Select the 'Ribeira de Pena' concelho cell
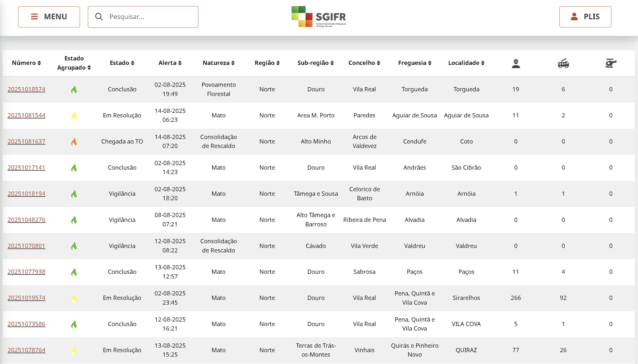 point(364,220)
